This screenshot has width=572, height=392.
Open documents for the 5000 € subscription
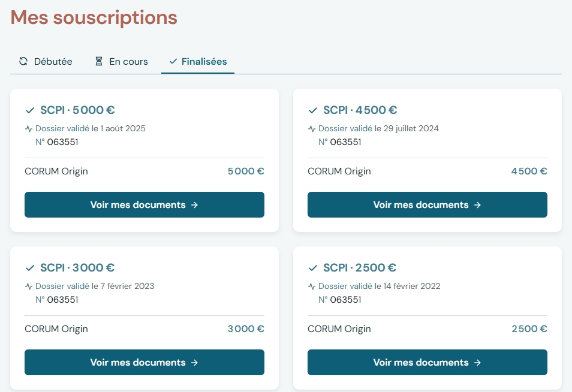(144, 204)
